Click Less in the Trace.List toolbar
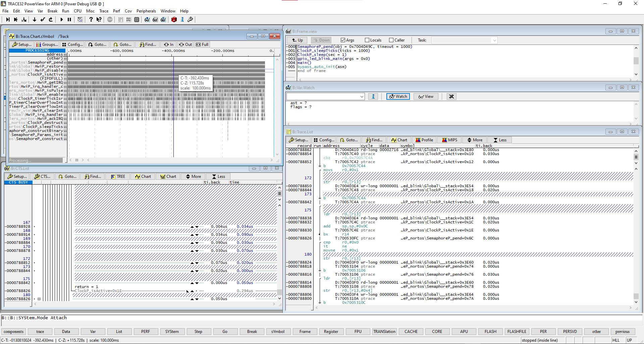This screenshot has height=344, width=644. coord(500,140)
